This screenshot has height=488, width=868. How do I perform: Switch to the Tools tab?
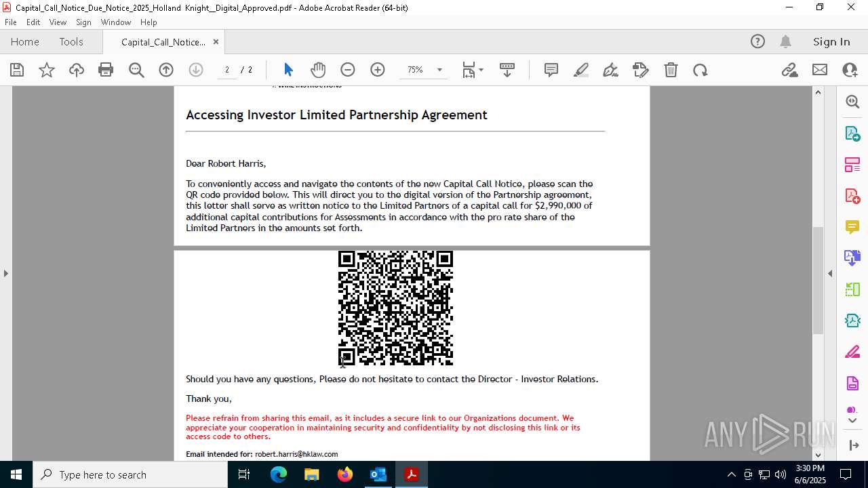71,42
